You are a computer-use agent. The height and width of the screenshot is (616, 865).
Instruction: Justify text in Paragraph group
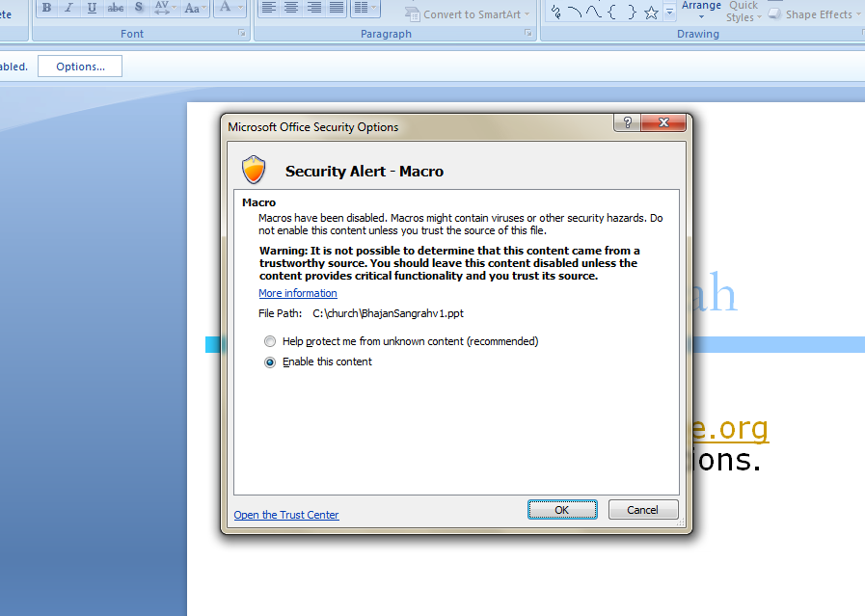[337, 8]
